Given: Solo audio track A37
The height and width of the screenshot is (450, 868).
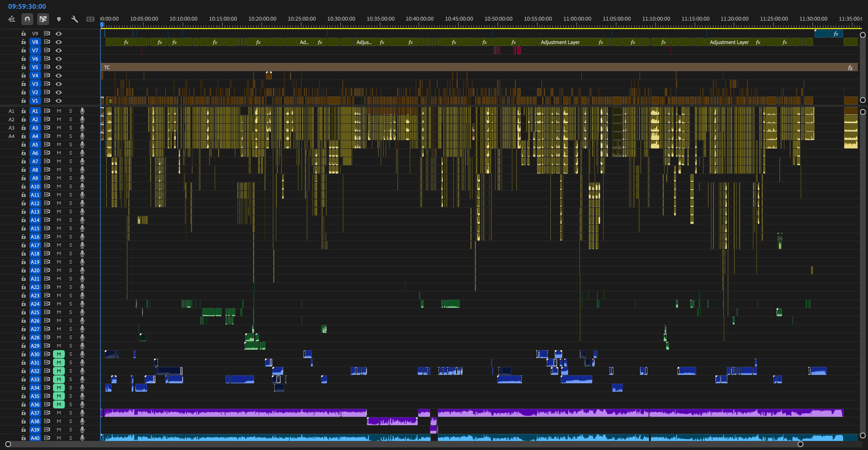Looking at the screenshot, I should [70, 413].
